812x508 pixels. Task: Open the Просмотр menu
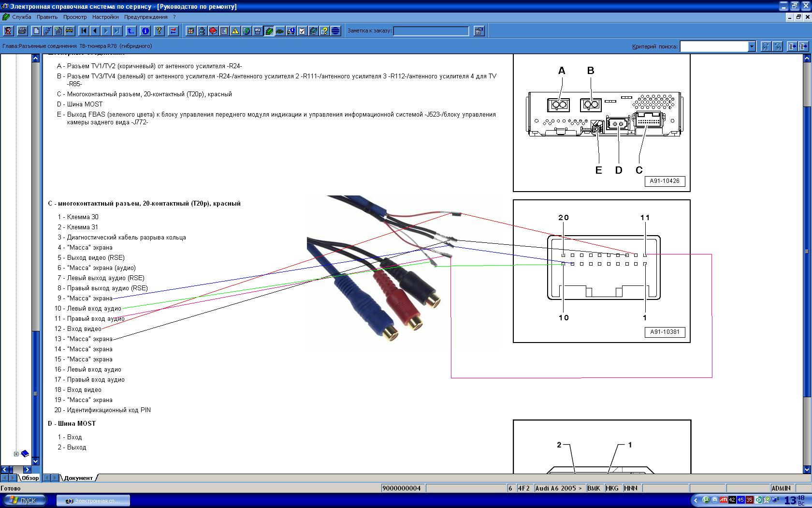pos(75,17)
